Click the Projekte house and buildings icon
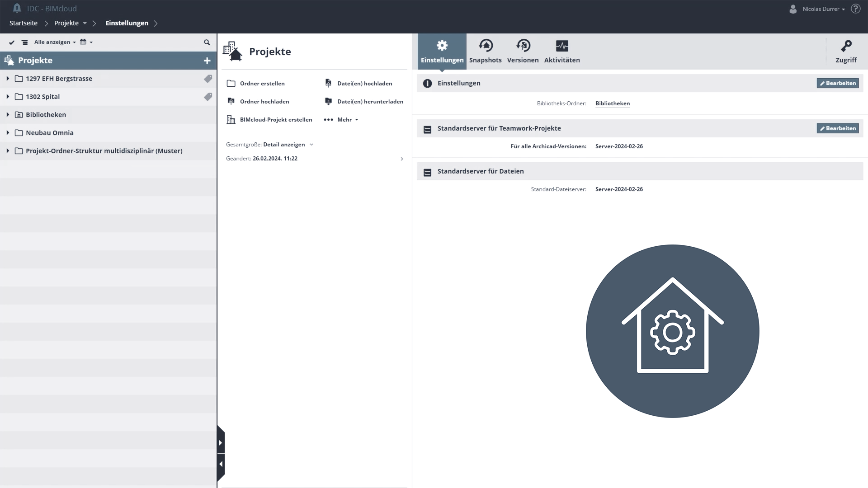868x488 pixels. pyautogui.click(x=232, y=52)
